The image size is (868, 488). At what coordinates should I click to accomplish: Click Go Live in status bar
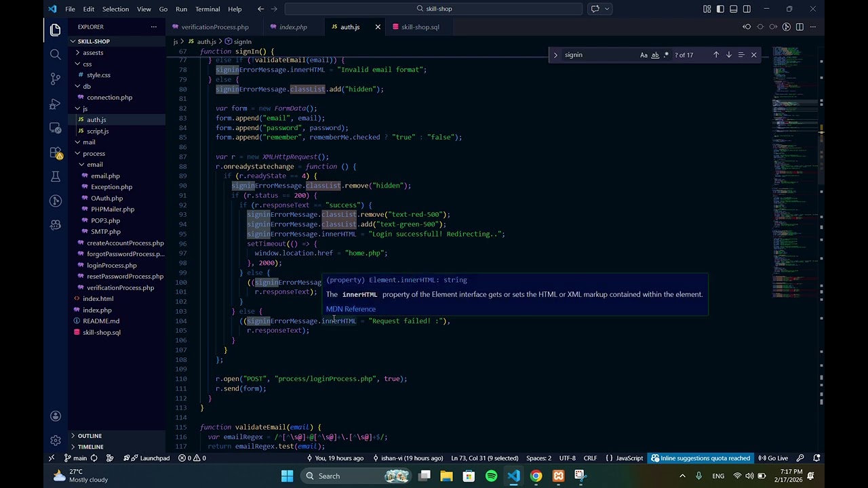[x=773, y=458]
